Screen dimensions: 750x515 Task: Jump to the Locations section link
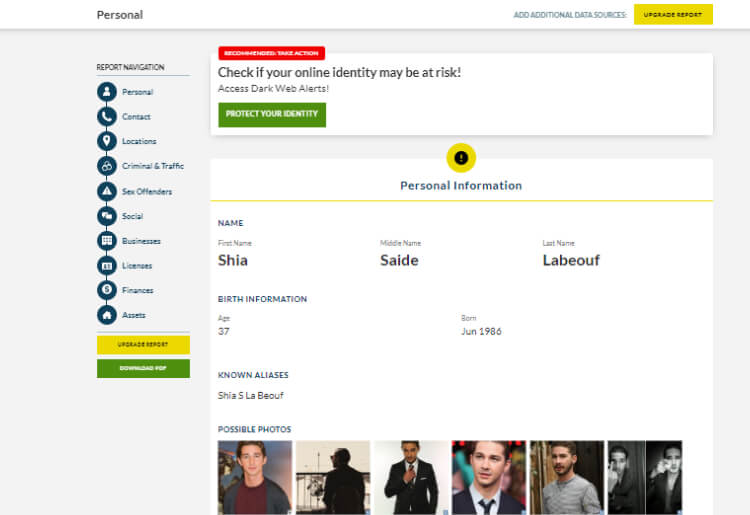[139, 142]
